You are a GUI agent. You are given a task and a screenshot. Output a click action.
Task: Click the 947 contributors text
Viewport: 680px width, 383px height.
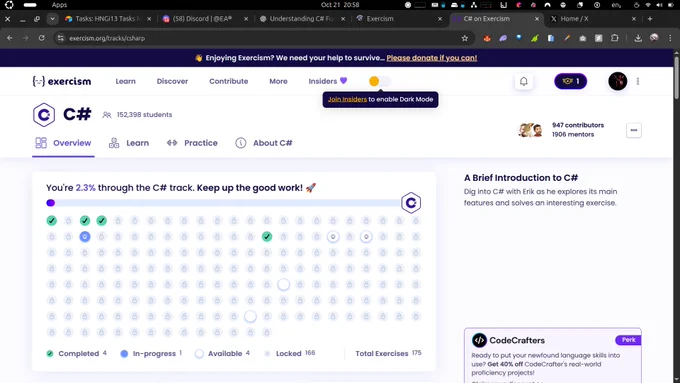click(578, 125)
